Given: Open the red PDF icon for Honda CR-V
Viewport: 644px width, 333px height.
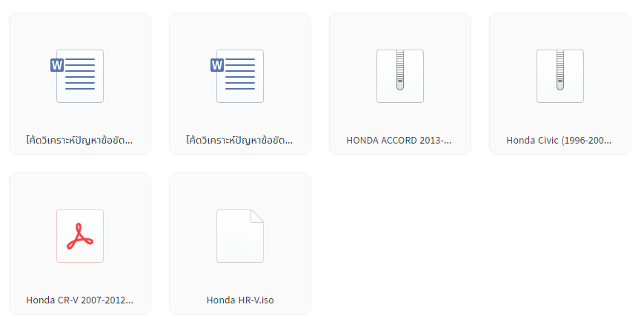Looking at the screenshot, I should (80, 236).
